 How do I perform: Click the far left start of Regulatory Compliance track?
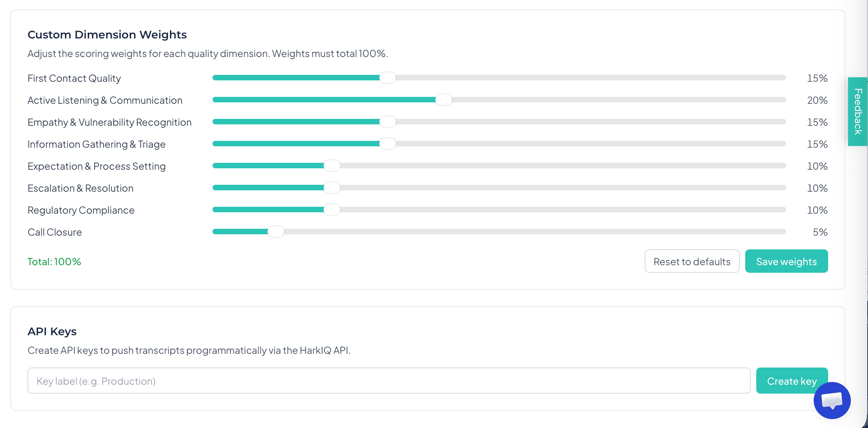tap(215, 210)
